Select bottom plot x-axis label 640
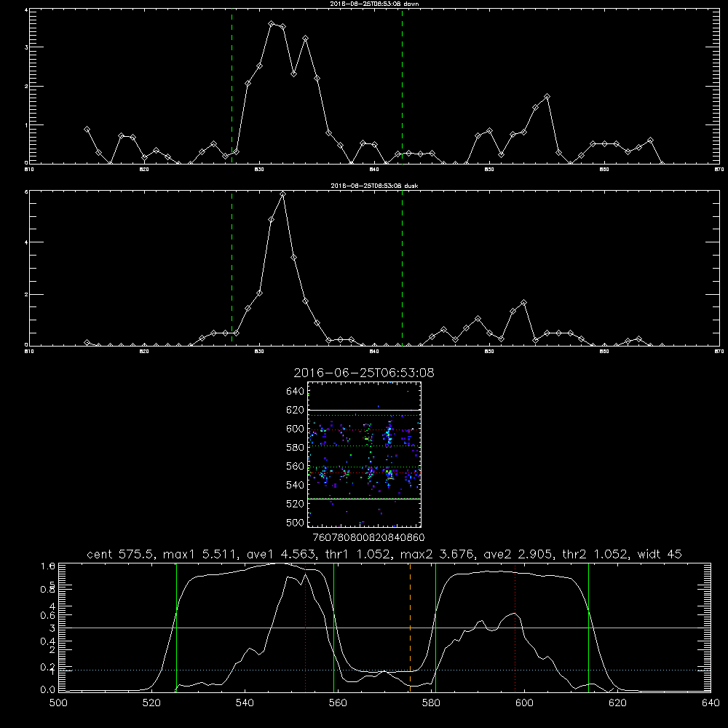 711,703
